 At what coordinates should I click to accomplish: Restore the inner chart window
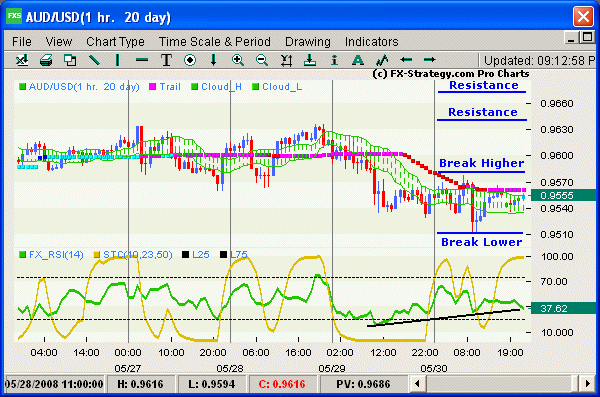(587, 37)
